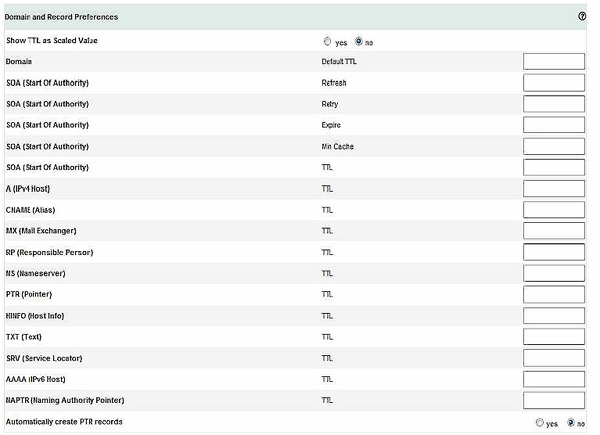This screenshot has width=600, height=435.
Task: Click the Domain Default TTL input field
Action: click(554, 61)
